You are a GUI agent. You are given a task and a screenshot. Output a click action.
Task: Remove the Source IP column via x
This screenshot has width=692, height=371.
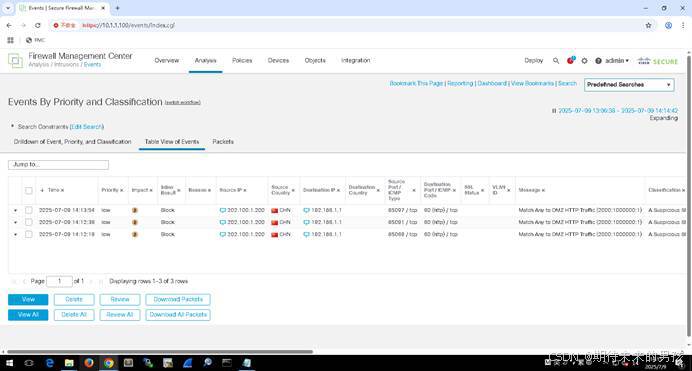click(x=244, y=190)
